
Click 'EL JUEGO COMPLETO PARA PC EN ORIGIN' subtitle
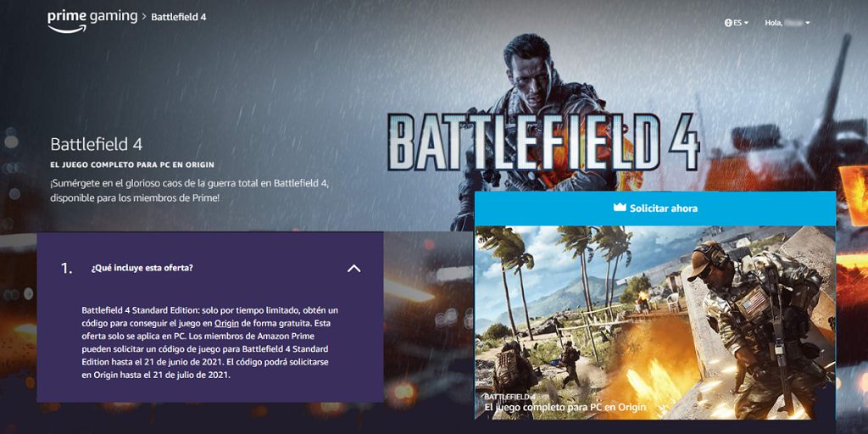point(132,165)
